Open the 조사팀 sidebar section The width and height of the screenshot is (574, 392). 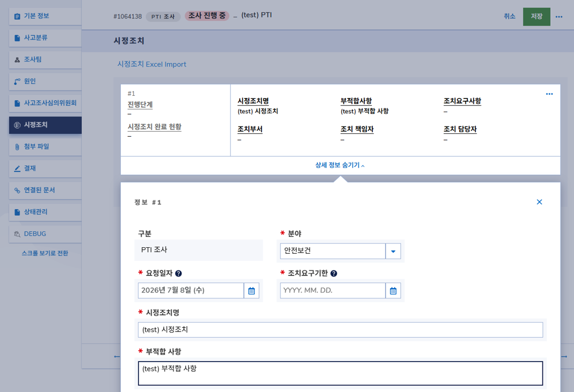[x=45, y=60]
